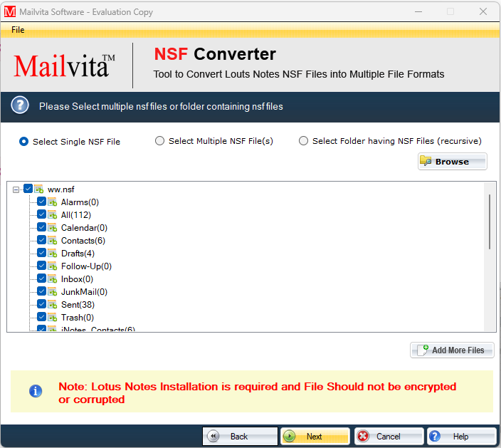The image size is (501, 448).
Task: Go back with the Back button
Action: [x=240, y=436]
